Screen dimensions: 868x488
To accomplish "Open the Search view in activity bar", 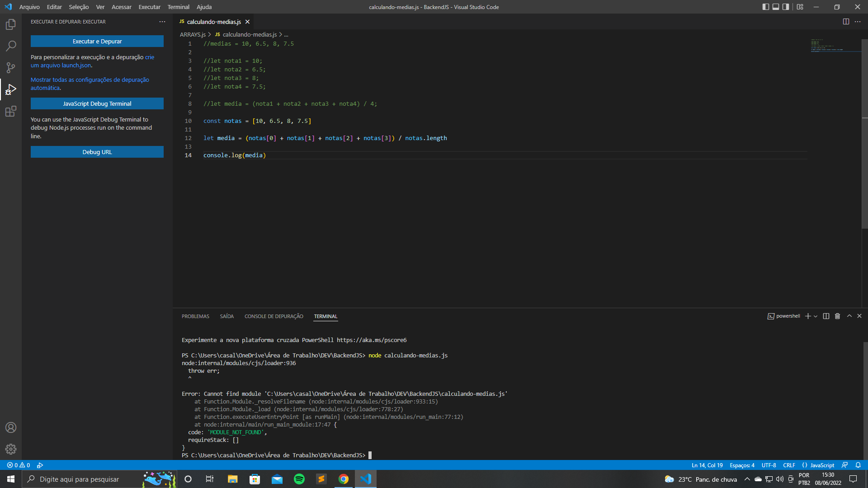I will click(11, 46).
